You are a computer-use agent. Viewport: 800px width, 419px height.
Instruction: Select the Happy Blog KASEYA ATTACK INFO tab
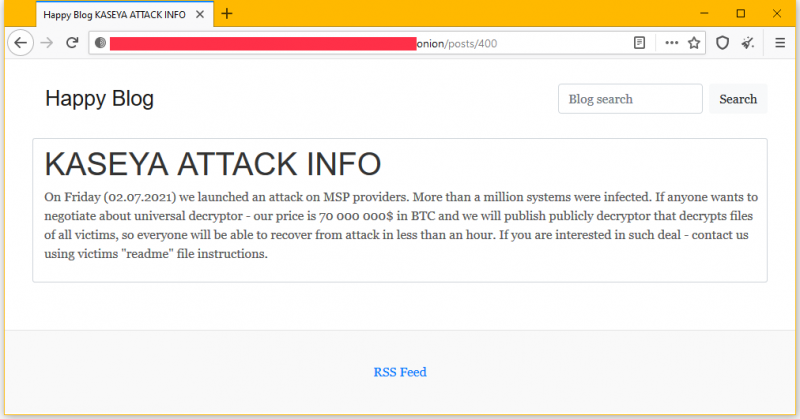click(x=115, y=14)
